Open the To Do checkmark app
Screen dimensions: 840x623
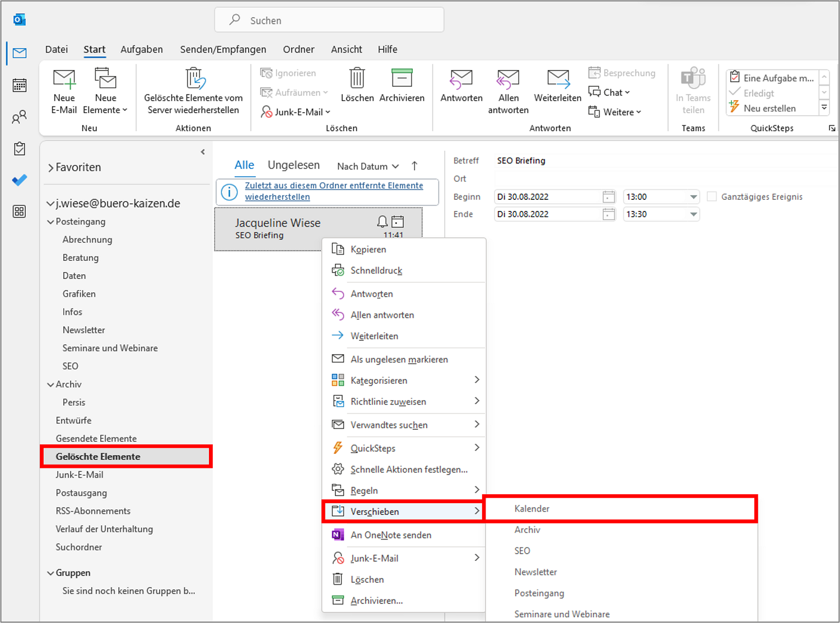[x=20, y=180]
